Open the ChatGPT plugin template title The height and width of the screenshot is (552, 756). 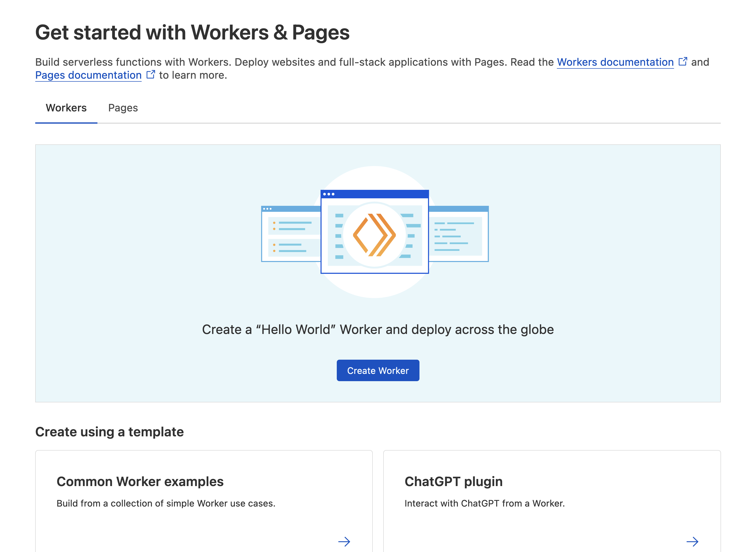click(453, 482)
